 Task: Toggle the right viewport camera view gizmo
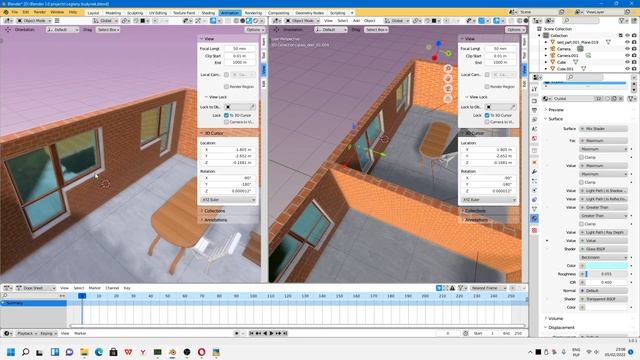point(448,89)
